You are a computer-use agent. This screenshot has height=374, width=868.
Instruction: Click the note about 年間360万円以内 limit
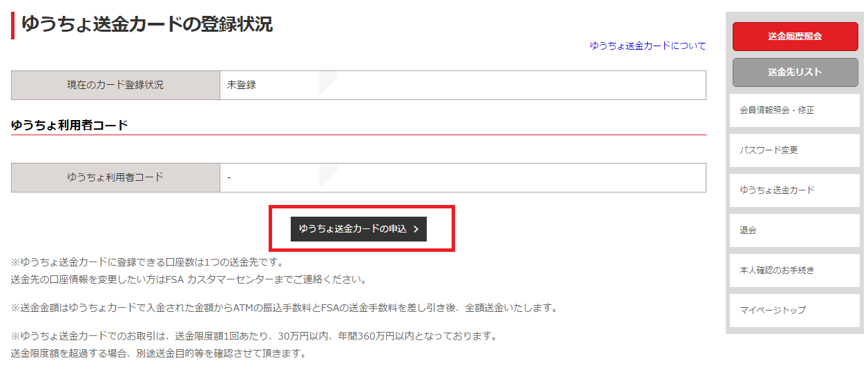[254, 336]
